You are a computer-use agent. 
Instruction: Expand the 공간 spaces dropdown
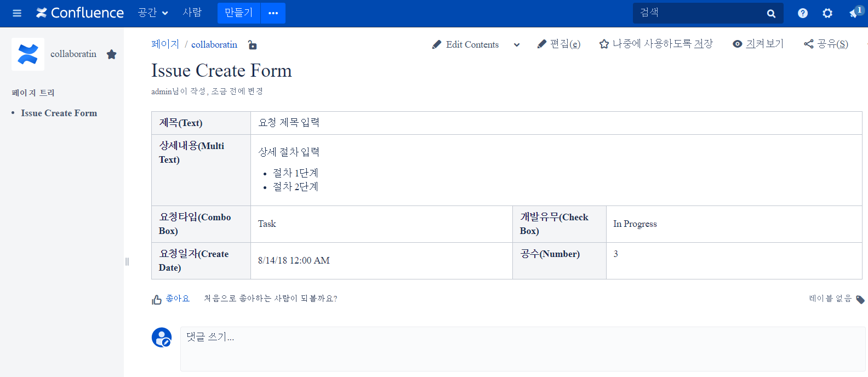click(x=153, y=13)
